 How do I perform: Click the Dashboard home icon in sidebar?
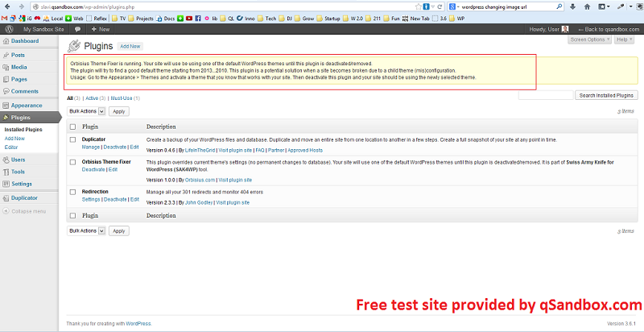coord(6,41)
